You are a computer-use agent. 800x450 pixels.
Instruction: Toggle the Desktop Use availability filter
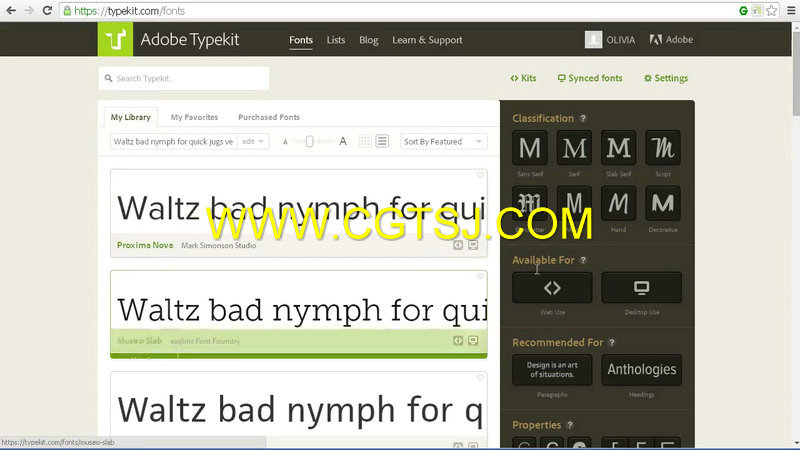pos(641,288)
